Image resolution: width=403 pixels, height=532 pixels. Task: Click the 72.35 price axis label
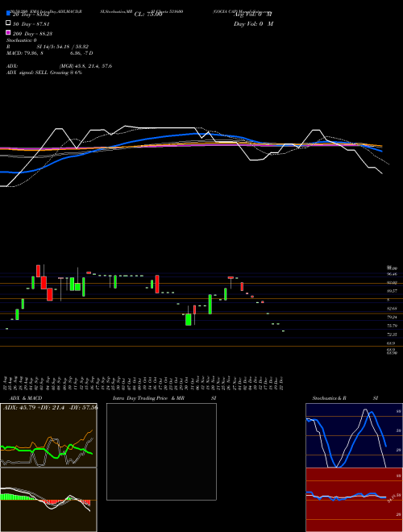click(393, 335)
